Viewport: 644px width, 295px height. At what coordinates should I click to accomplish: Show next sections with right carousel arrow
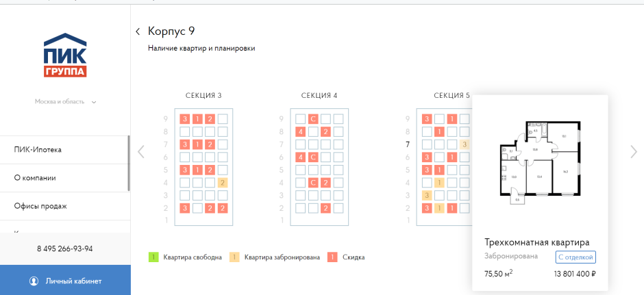(x=633, y=151)
